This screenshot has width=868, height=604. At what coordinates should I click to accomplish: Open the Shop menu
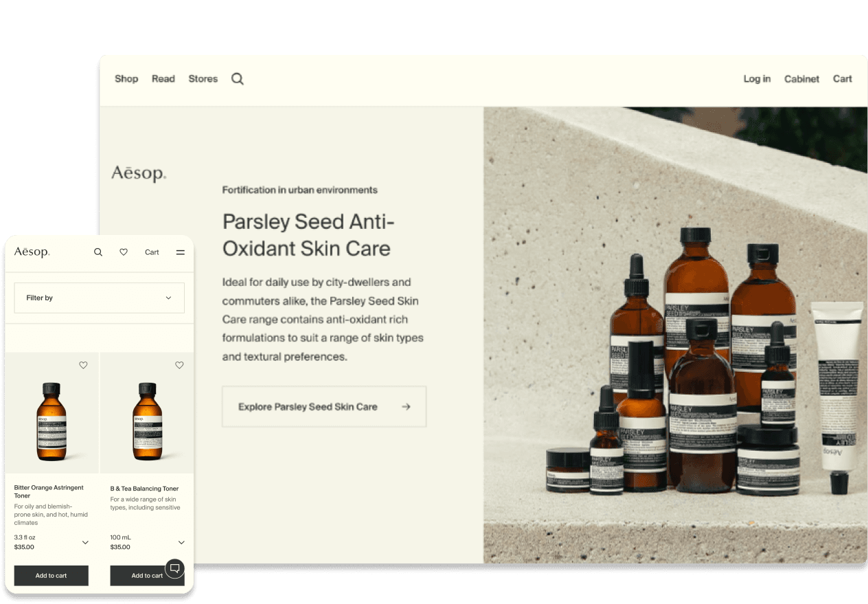coord(126,79)
